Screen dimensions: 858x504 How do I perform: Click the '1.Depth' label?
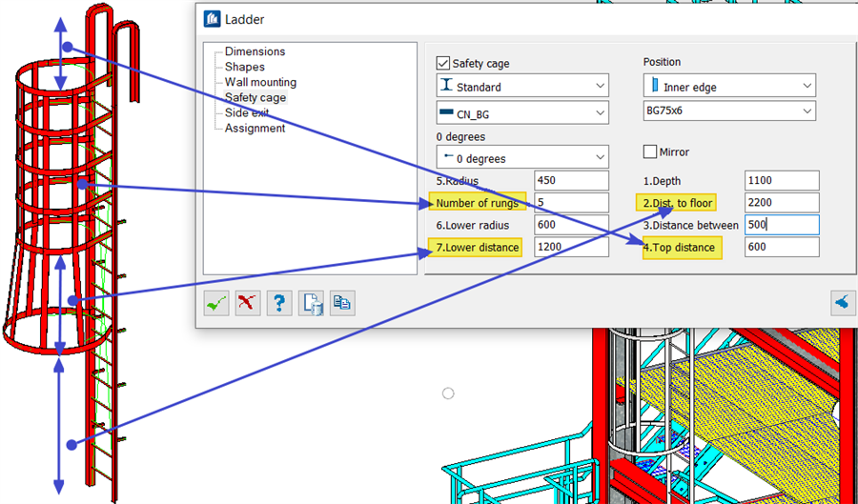(663, 181)
